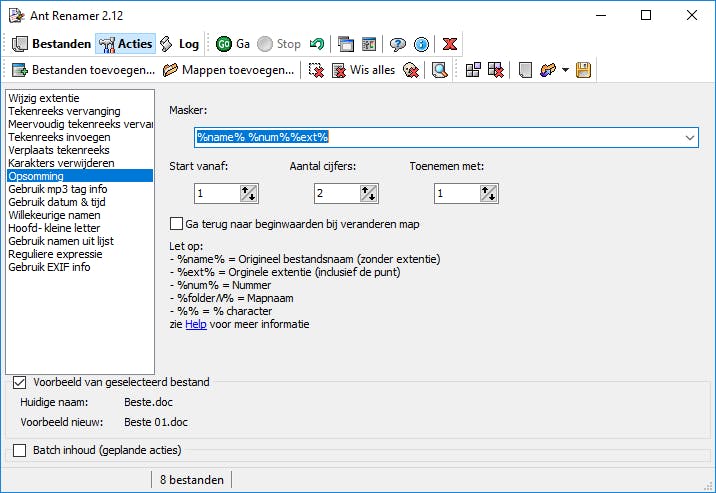The height and width of the screenshot is (493, 716).
Task: Click the '8 bestanden' status bar text
Action: click(x=192, y=480)
